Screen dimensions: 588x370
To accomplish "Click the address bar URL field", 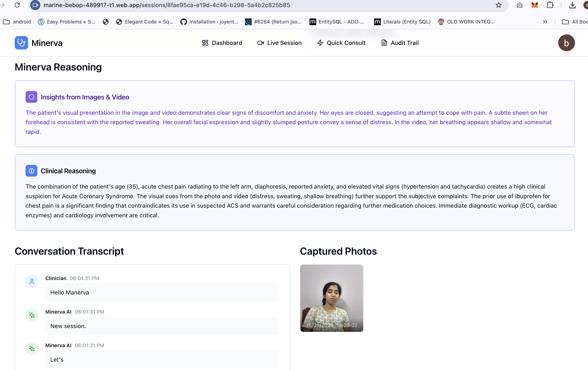I will tap(244, 5).
